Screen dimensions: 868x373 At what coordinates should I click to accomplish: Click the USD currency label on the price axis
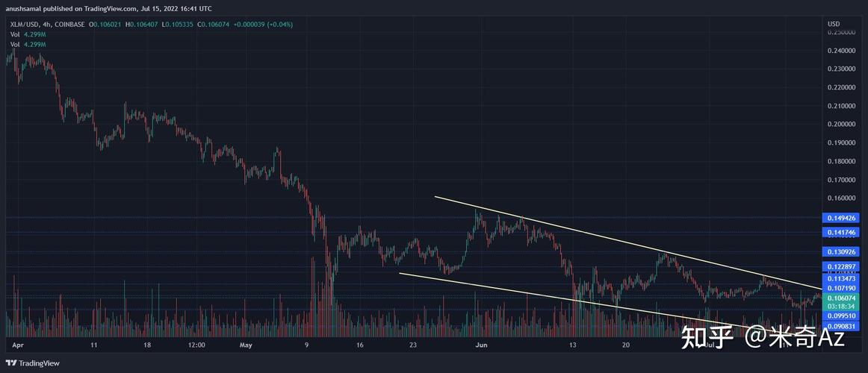point(834,24)
